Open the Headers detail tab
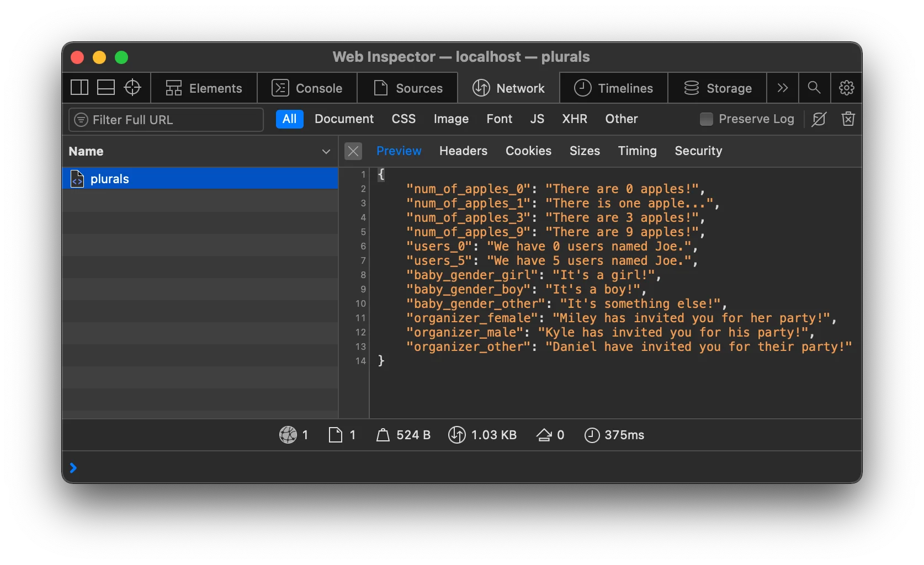 click(463, 151)
